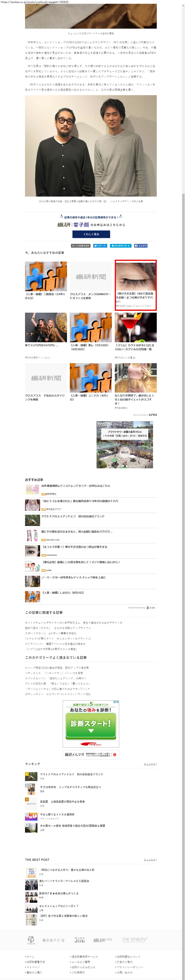Viewport: 185px width, 980px height.
Task: Open ranking 3 高島屋 上海高島屋の閉店中止
Action: (62, 802)
